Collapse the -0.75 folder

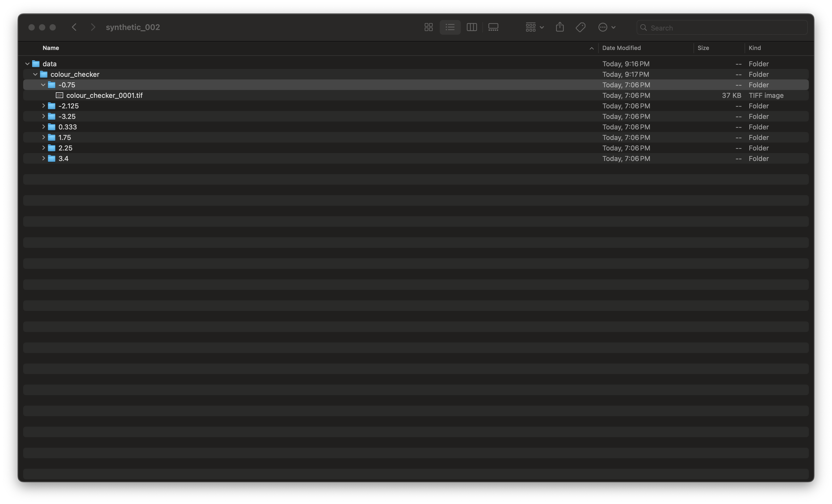(x=43, y=85)
